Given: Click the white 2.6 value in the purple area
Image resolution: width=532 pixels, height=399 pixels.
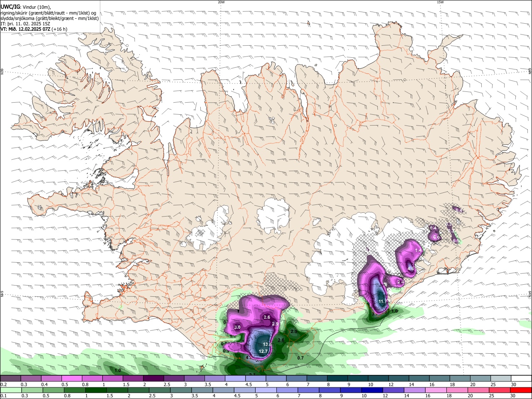Looking at the screenshot, I should (267, 317).
